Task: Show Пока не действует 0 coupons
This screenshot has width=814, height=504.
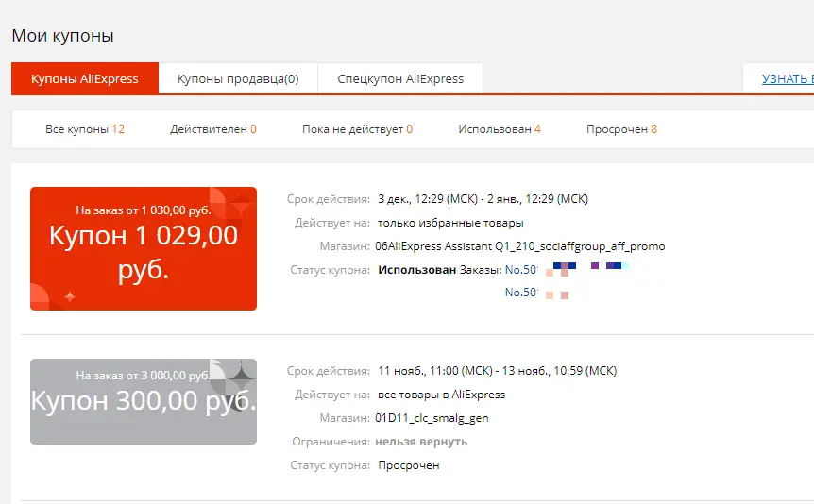Action: coord(357,129)
